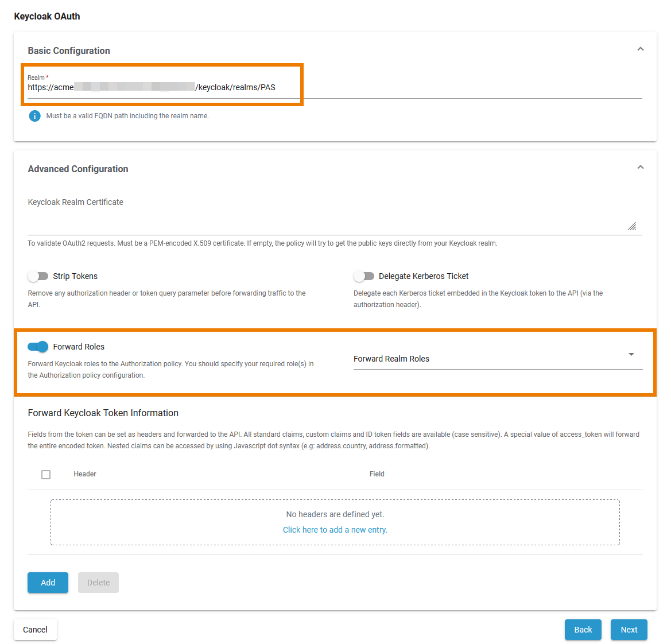This screenshot has width=671, height=644.
Task: Enable the Delegate Kerberos Ticket toggle
Action: [x=364, y=276]
